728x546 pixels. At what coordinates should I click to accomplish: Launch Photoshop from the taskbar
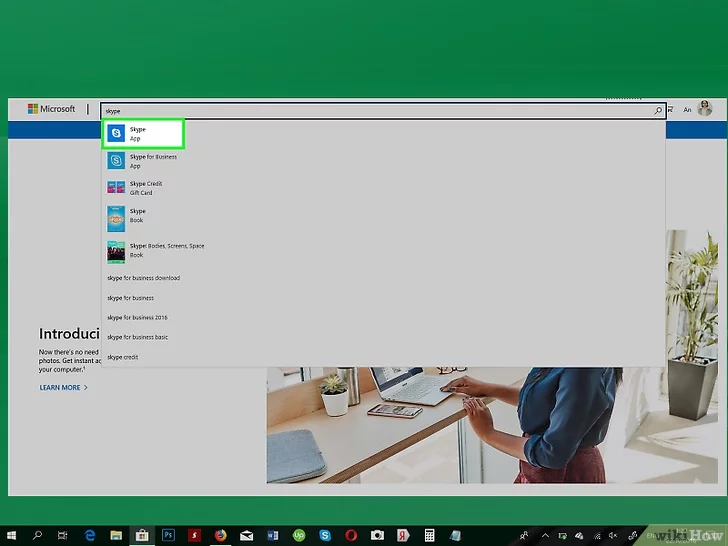pos(168,535)
